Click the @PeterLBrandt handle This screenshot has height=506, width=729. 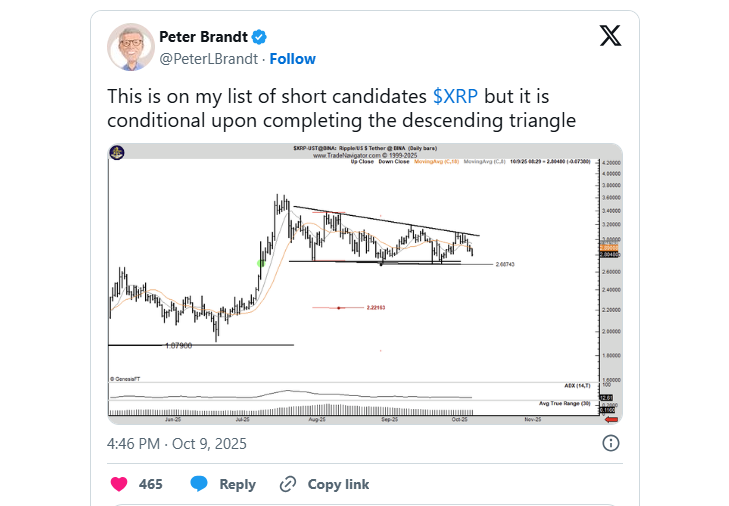pos(207,59)
